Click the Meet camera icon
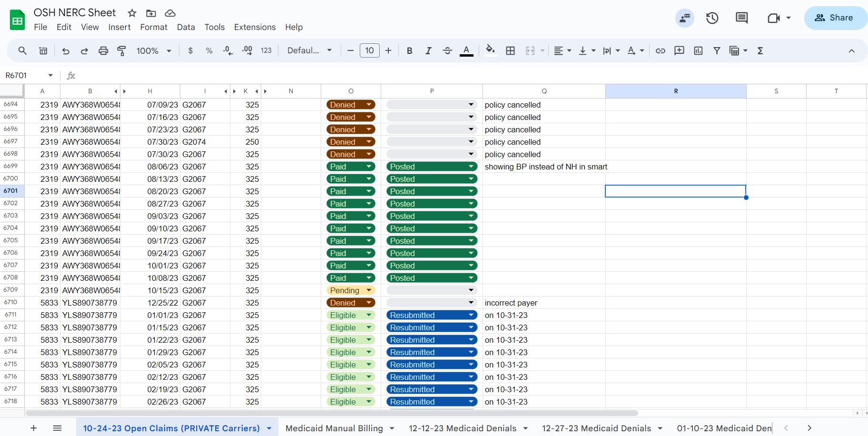Viewport: 868px width, 436px height. pyautogui.click(x=774, y=18)
